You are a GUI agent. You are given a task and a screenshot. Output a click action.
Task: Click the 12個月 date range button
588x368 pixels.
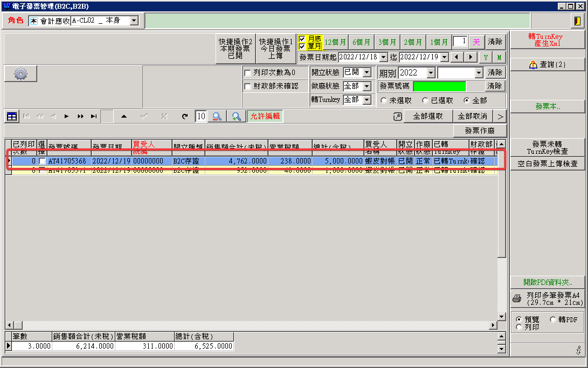[x=335, y=42]
